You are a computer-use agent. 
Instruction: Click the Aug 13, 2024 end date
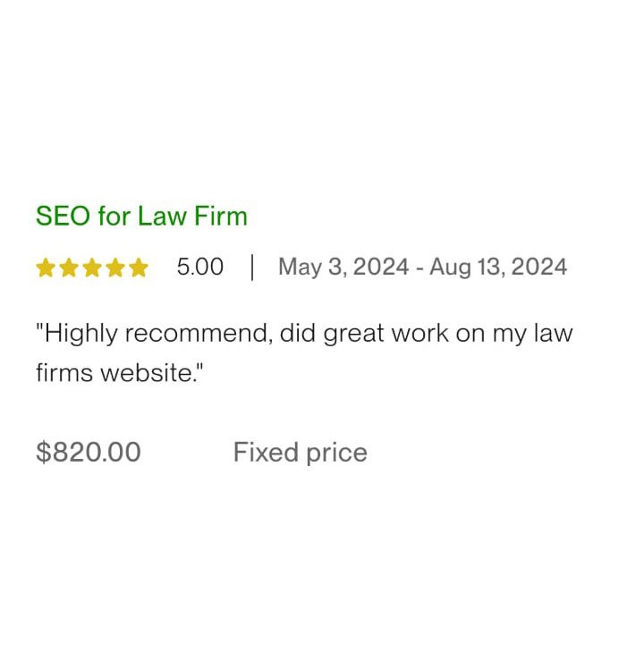click(498, 267)
